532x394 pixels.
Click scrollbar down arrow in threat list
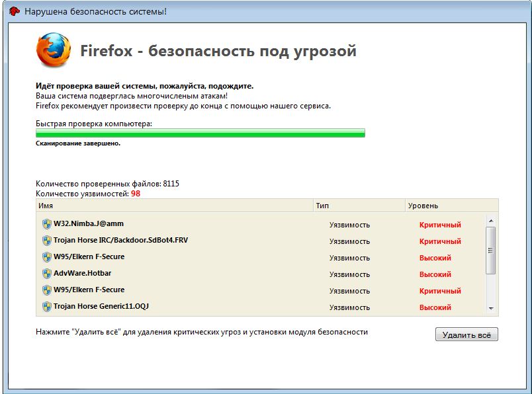tap(490, 308)
